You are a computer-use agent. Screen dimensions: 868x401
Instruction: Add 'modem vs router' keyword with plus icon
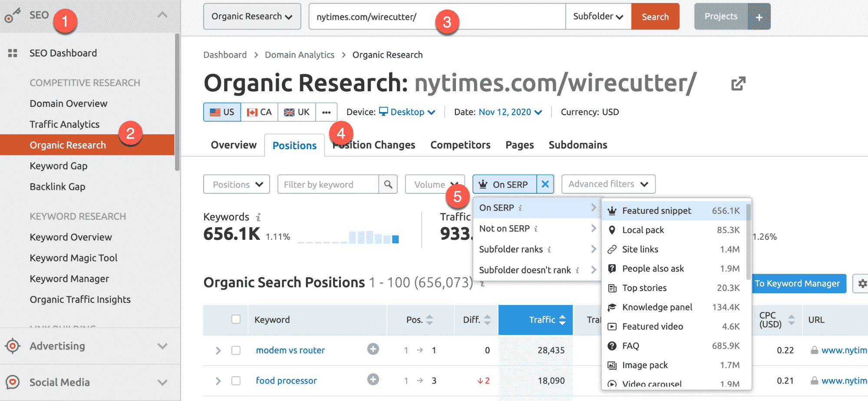point(373,349)
